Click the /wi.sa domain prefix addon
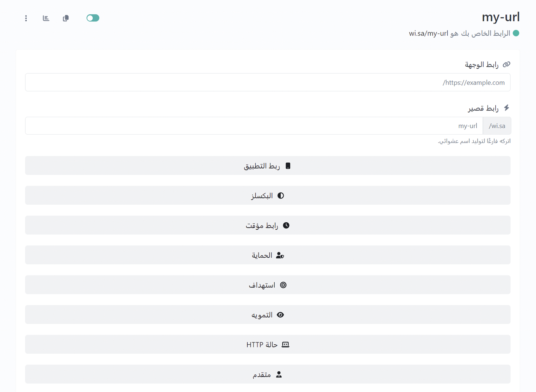 (x=497, y=126)
